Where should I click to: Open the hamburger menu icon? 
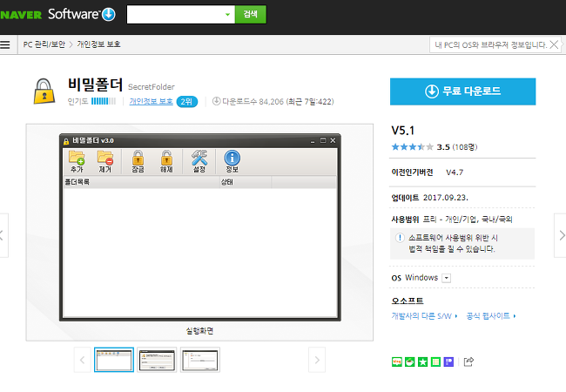(5, 44)
